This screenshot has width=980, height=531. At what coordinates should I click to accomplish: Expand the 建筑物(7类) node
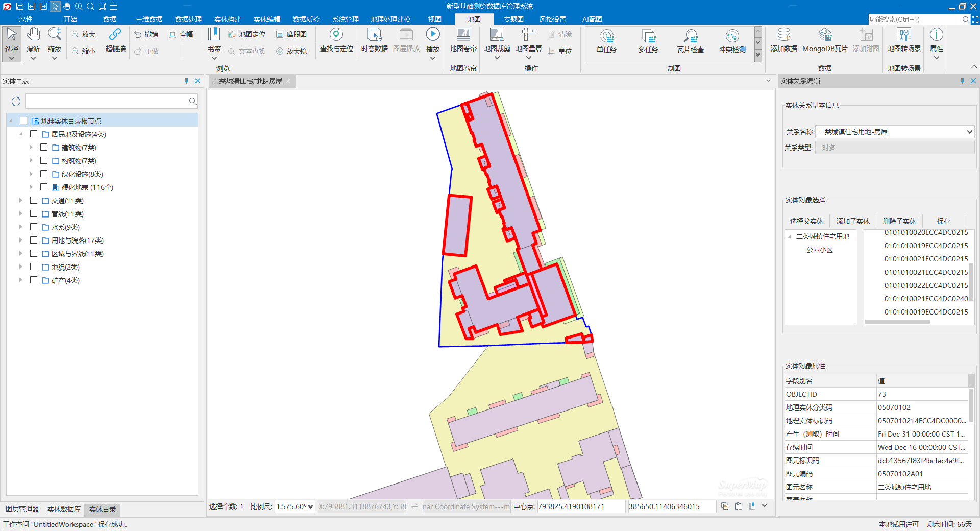31,147
